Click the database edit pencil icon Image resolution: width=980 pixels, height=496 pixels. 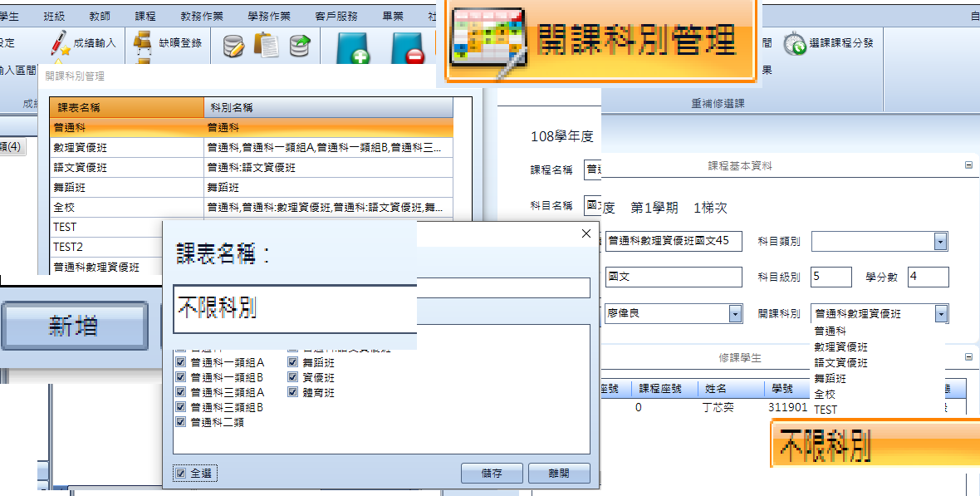tap(233, 46)
